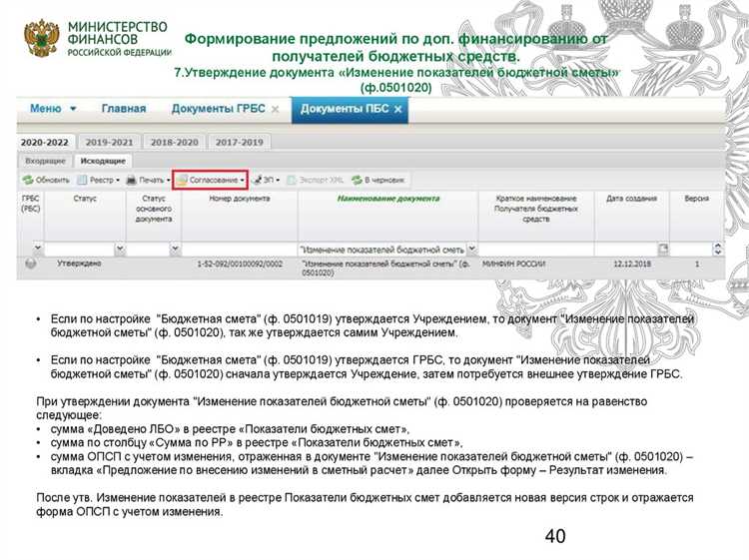749x560 pixels.
Task: Click the version value 1 cell
Action: click(697, 264)
